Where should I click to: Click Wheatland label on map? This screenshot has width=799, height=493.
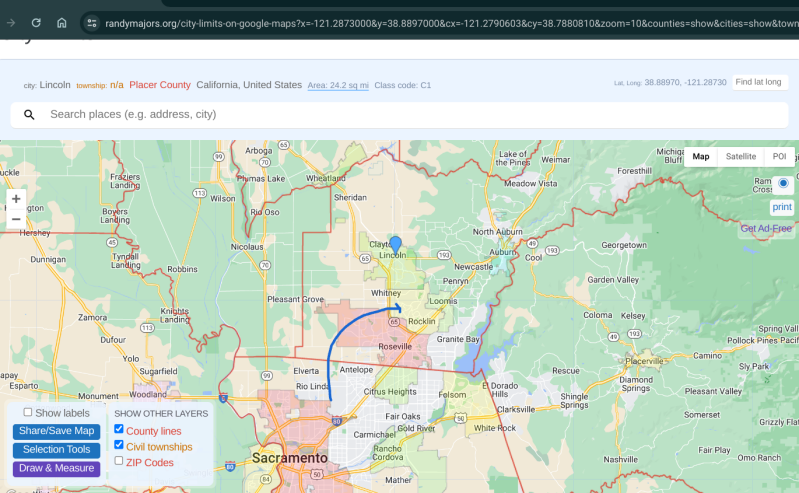pyautogui.click(x=325, y=178)
